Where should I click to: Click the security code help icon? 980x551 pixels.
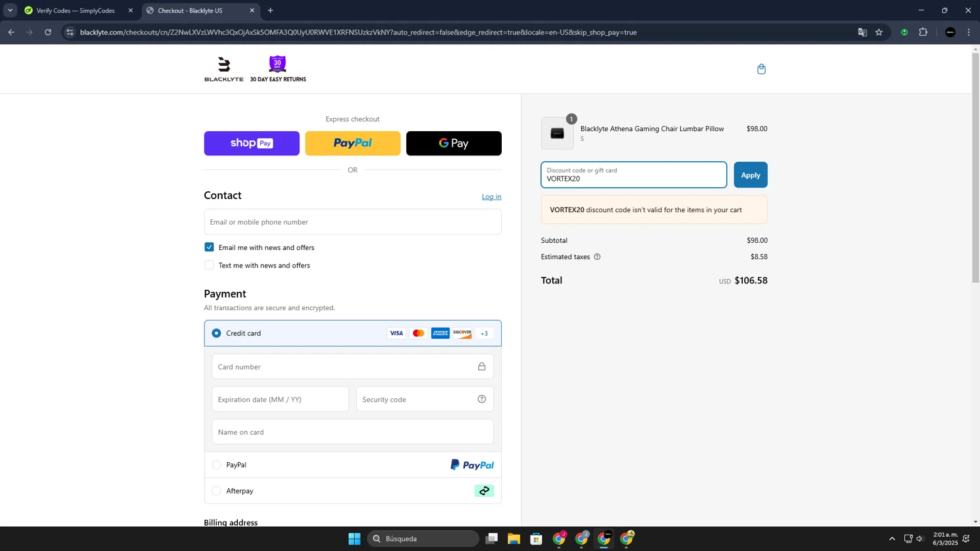click(x=482, y=400)
